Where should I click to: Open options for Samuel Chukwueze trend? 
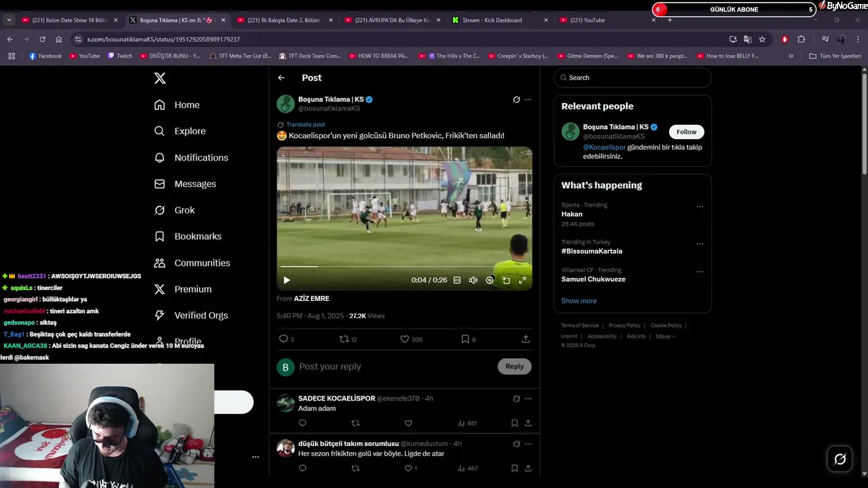pos(700,272)
